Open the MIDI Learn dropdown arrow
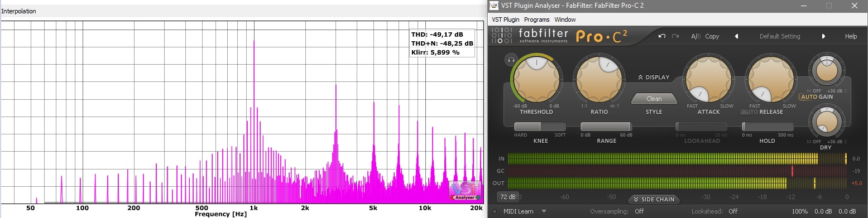Screen dimensions: 868x218 (544, 211)
